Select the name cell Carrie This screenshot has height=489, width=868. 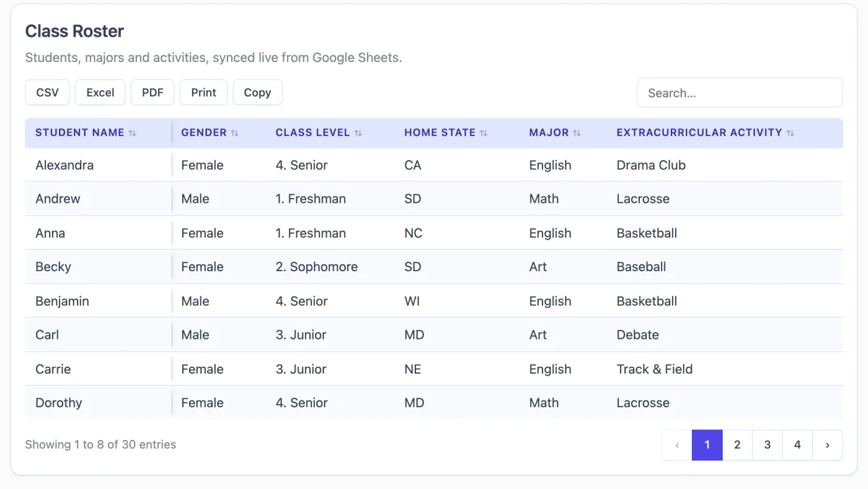point(53,369)
